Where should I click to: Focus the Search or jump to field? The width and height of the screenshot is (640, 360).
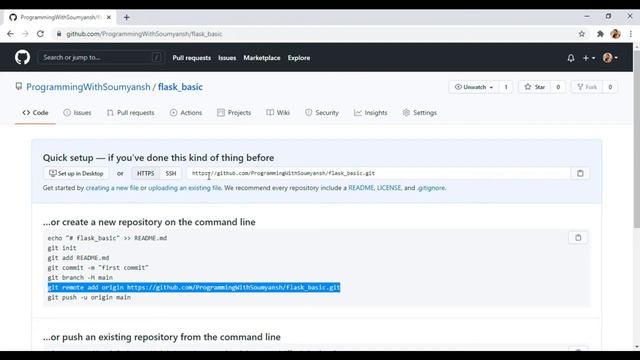(101, 58)
